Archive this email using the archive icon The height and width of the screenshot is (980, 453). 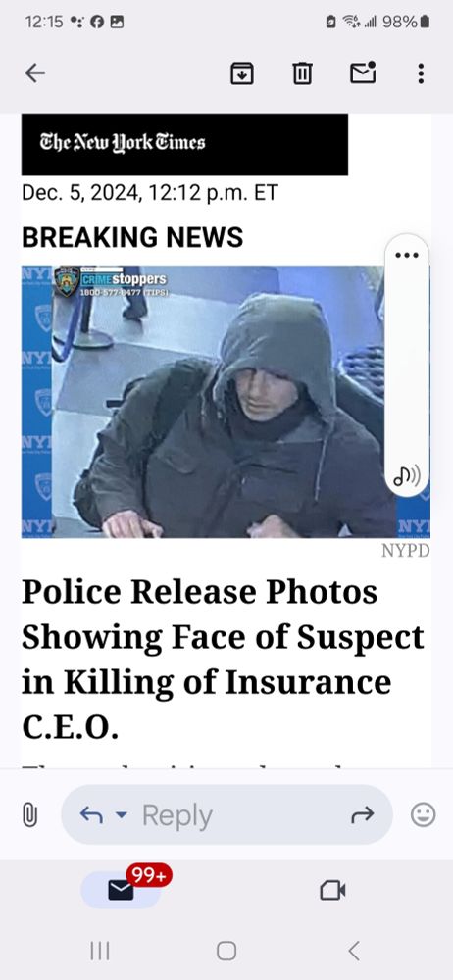tap(242, 73)
